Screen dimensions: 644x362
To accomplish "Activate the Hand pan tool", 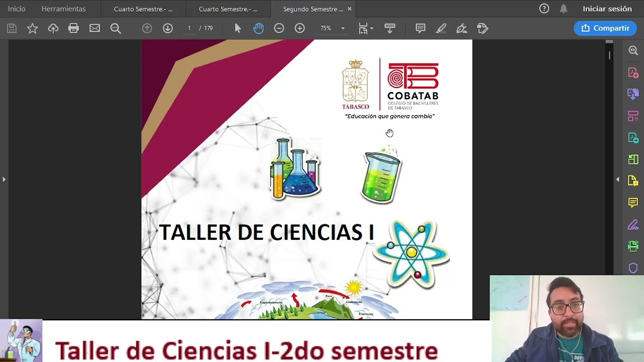I will click(259, 29).
